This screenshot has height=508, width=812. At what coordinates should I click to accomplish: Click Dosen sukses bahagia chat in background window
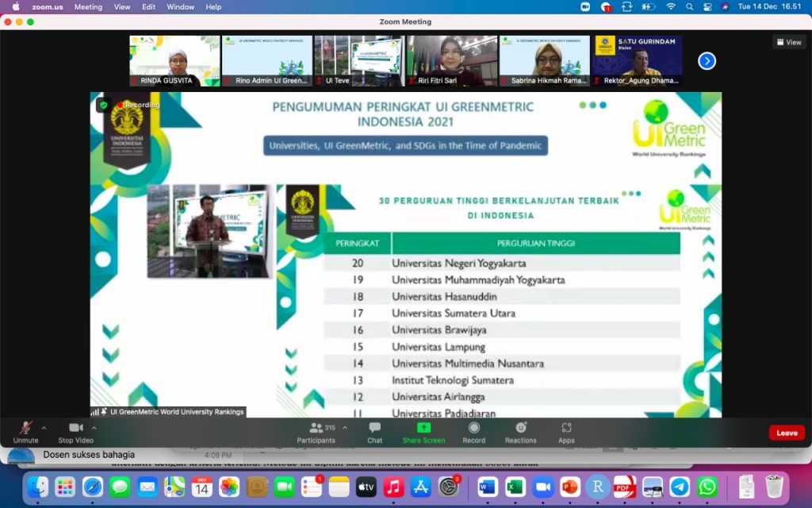(89, 455)
